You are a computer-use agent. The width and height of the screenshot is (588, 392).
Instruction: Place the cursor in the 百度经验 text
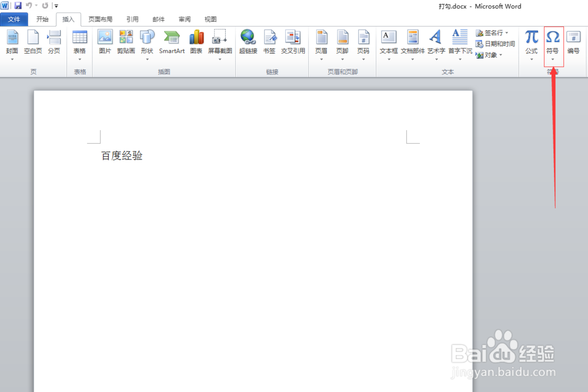click(x=122, y=155)
